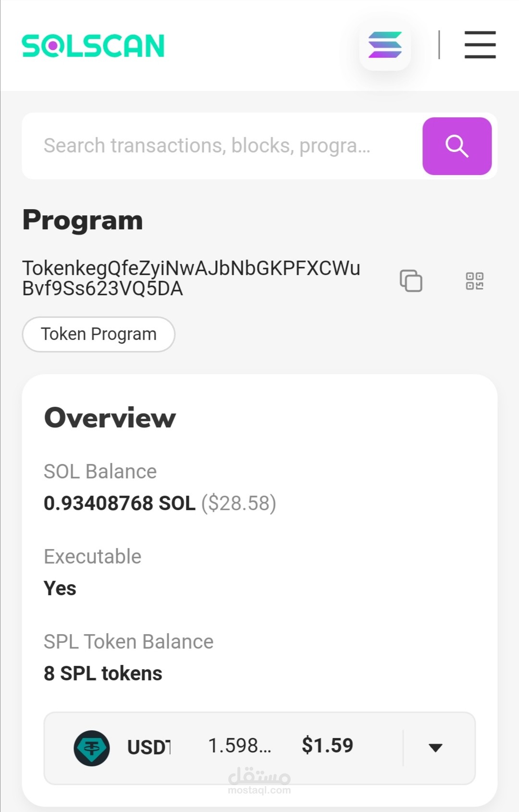Copy the program address via copy icon
The image size is (519, 812).
coord(411,281)
